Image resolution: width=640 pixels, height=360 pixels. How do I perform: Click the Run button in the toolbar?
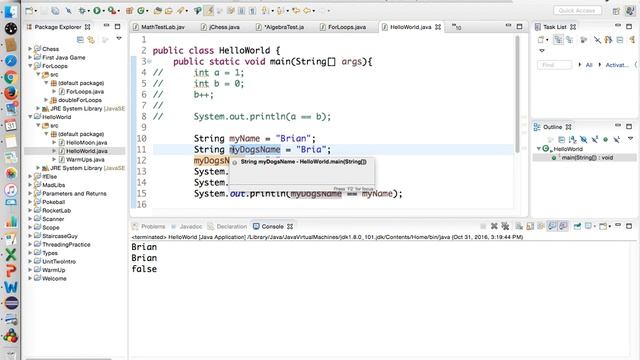point(97,11)
